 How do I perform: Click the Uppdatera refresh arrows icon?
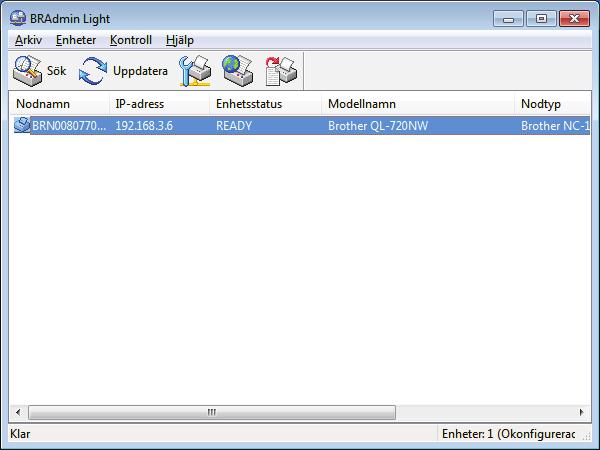[93, 71]
